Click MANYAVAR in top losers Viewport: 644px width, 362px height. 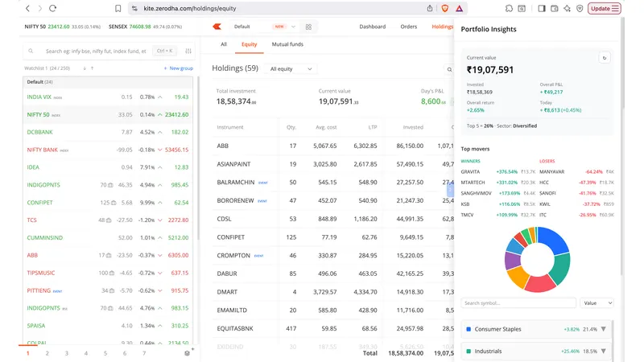[x=551, y=171]
